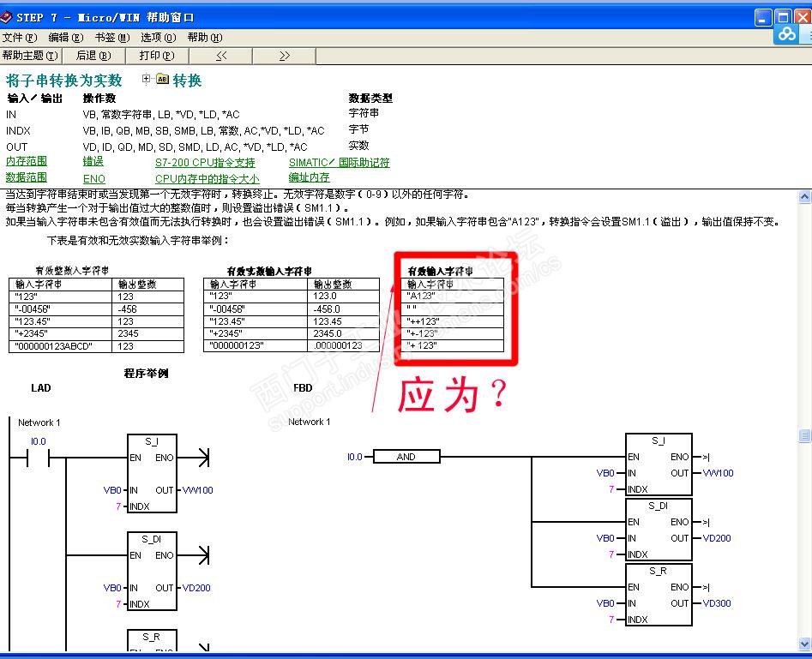812x659 pixels.
Task: Expand the plus box beside 转换
Action: [146, 79]
